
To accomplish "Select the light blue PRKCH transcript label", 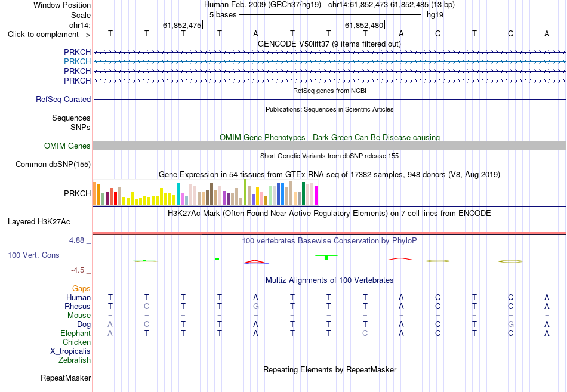I will coord(77,61).
